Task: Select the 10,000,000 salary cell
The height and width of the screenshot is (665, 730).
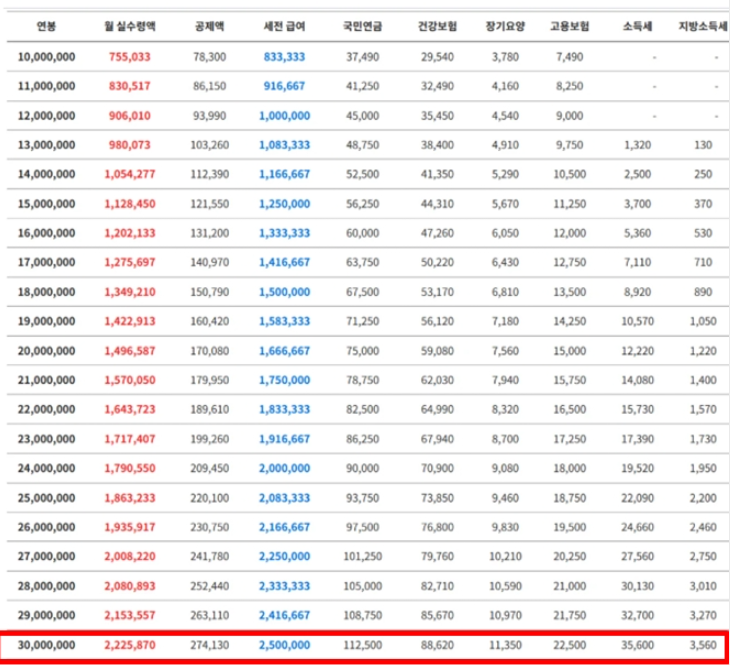Action: (x=47, y=57)
